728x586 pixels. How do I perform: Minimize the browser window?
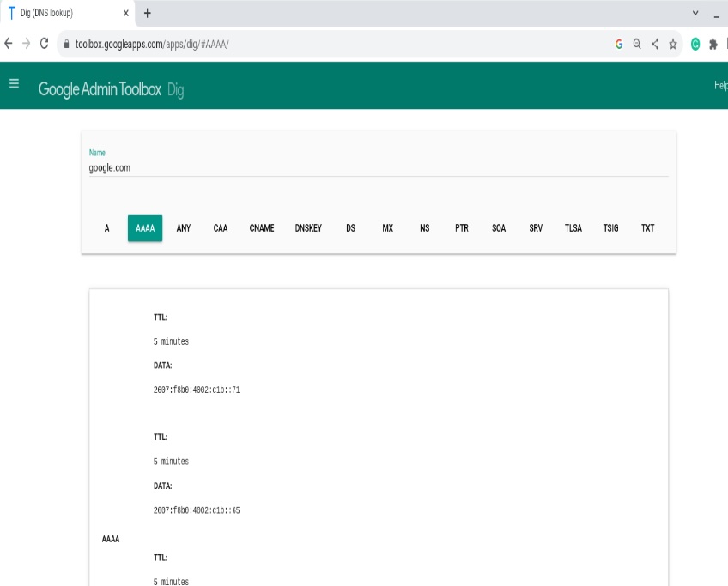click(x=717, y=15)
